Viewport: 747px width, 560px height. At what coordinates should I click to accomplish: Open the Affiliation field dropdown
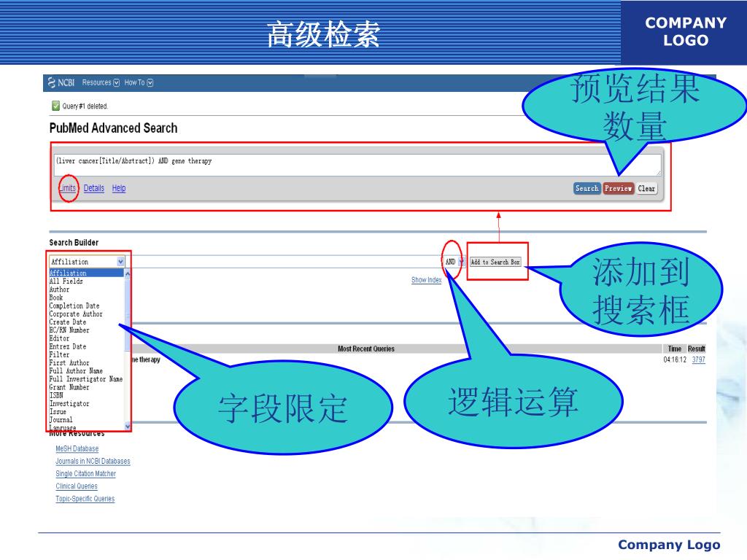pyautogui.click(x=88, y=262)
